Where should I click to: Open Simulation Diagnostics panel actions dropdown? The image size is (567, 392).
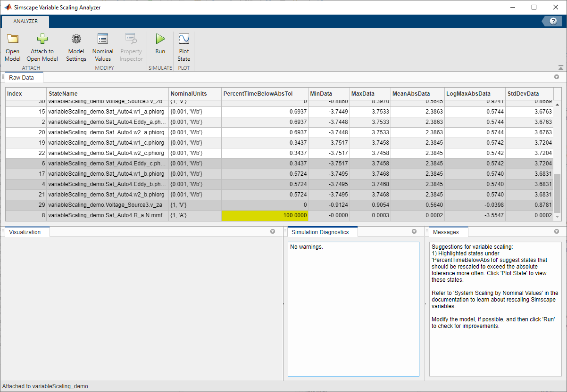[414, 232]
